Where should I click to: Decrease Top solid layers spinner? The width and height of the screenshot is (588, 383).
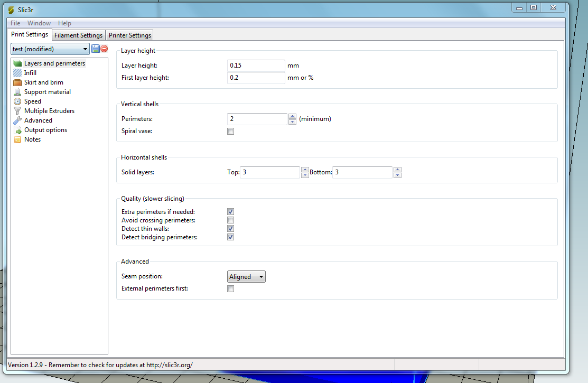pos(305,175)
